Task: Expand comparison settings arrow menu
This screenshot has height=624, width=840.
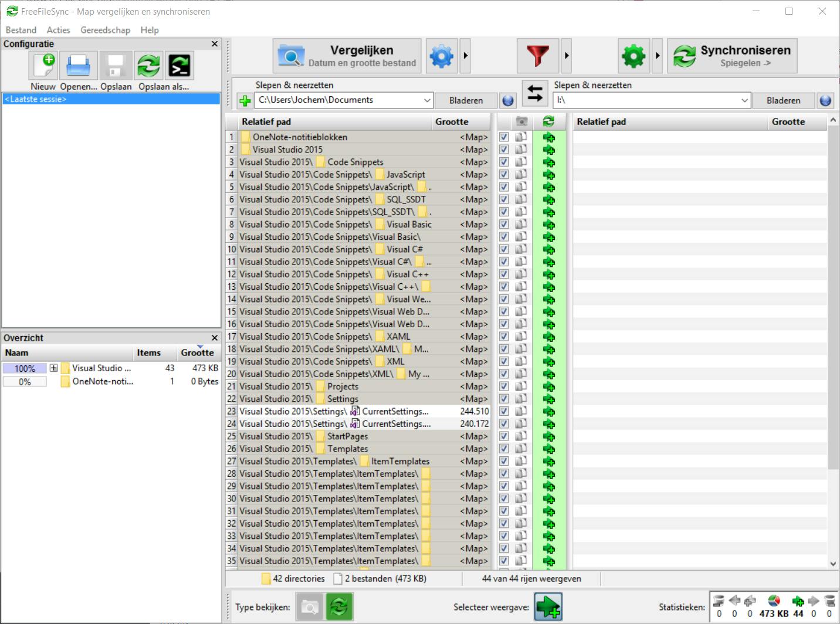Action: pyautogui.click(x=465, y=56)
